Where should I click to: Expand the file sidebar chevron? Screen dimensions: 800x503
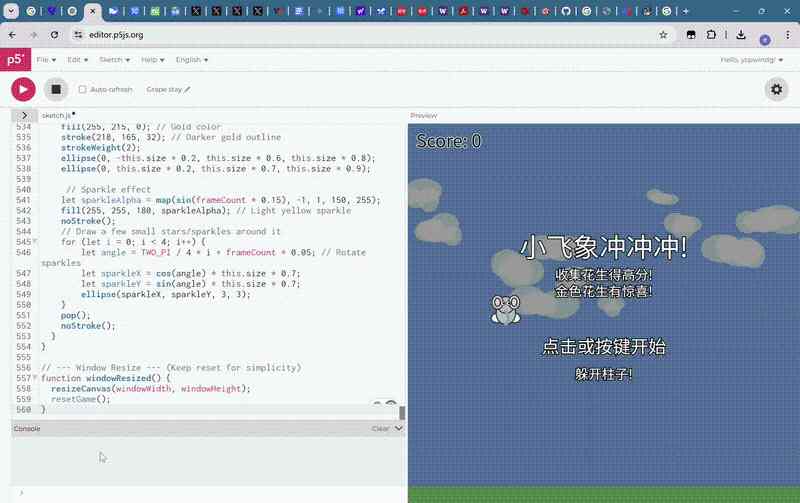pos(24,116)
